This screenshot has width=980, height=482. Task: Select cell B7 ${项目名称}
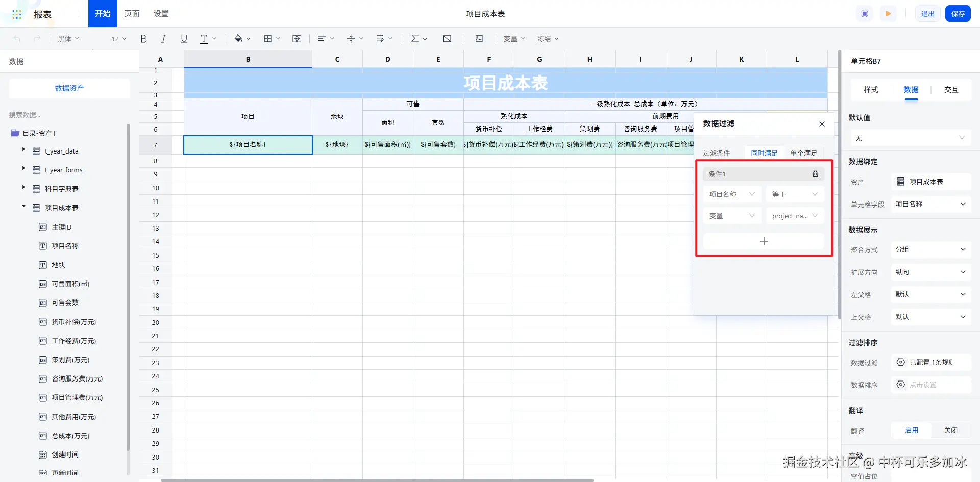248,145
